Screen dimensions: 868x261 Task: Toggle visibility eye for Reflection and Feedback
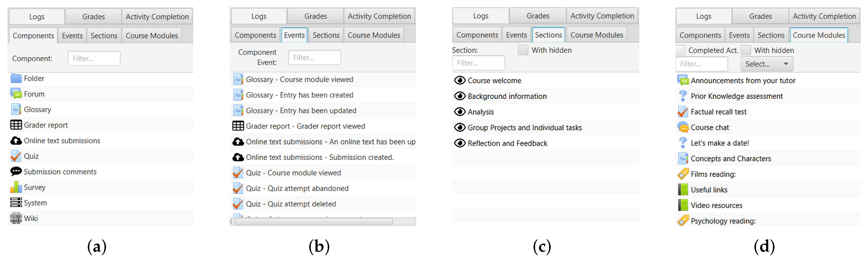pos(460,143)
